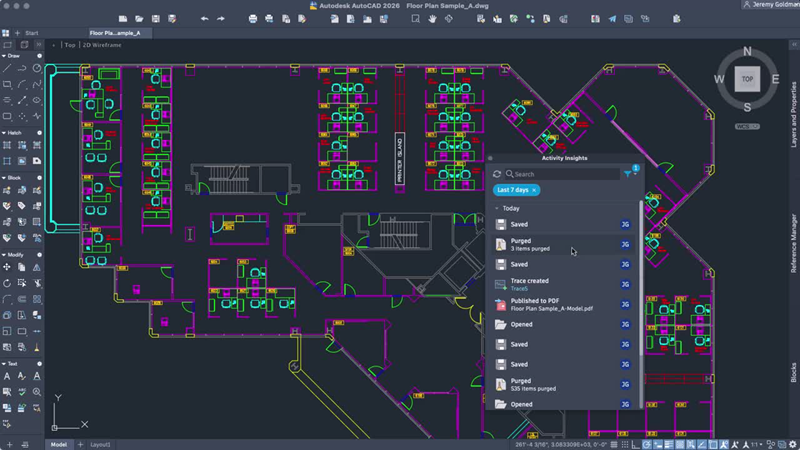
Task: Click the Zoom window icon in the toolbar
Action: [x=416, y=19]
